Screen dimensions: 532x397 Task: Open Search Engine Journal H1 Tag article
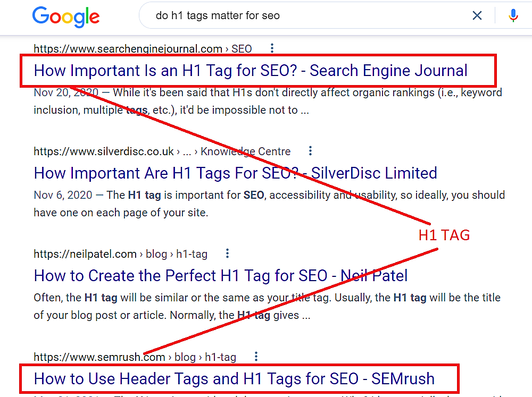(x=251, y=71)
